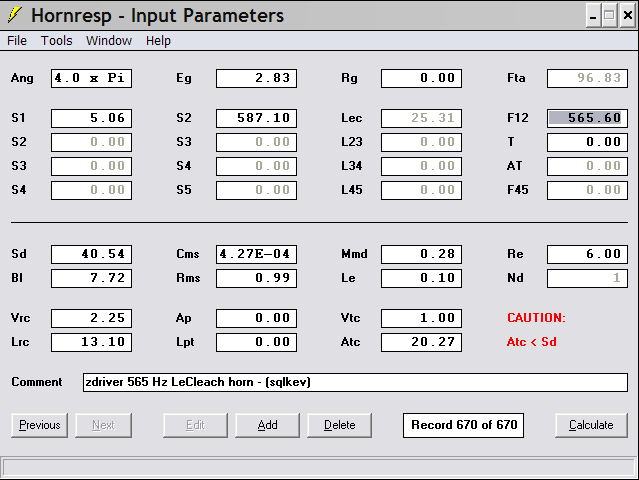The width and height of the screenshot is (639, 480).
Task: Minimize the Hornresp window
Action: tap(593, 15)
